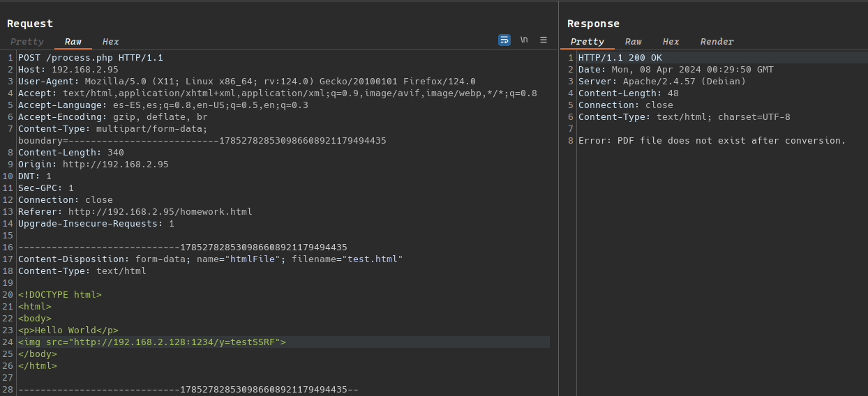868x396 pixels.
Task: Open the Request Hex tab
Action: (111, 42)
